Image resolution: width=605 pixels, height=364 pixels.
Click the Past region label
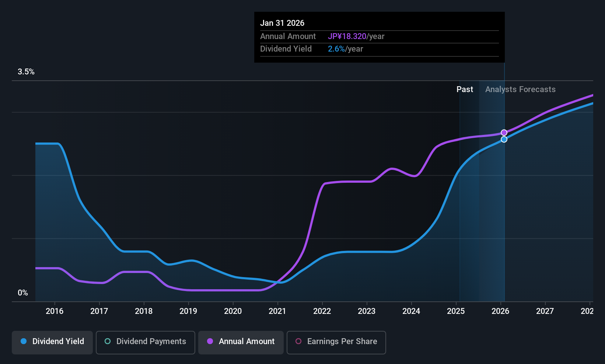tap(465, 90)
